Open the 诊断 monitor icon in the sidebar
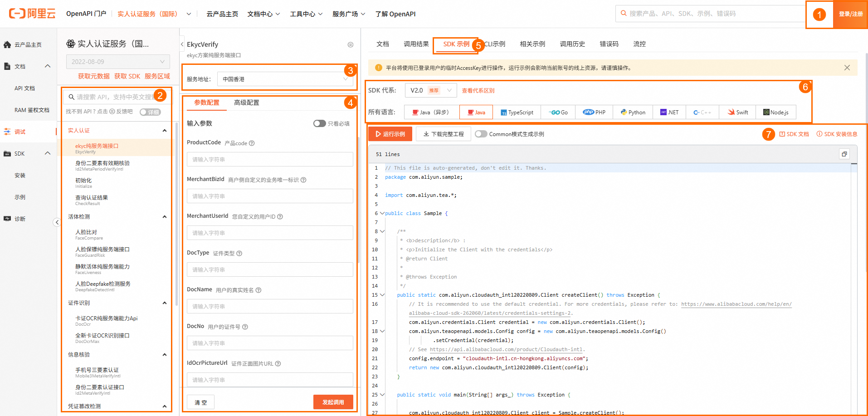The height and width of the screenshot is (416, 868). [7, 219]
